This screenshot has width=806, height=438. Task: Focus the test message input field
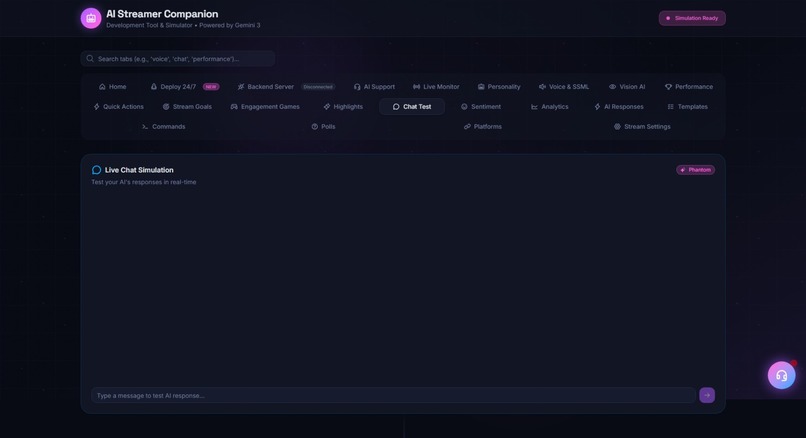(x=393, y=395)
